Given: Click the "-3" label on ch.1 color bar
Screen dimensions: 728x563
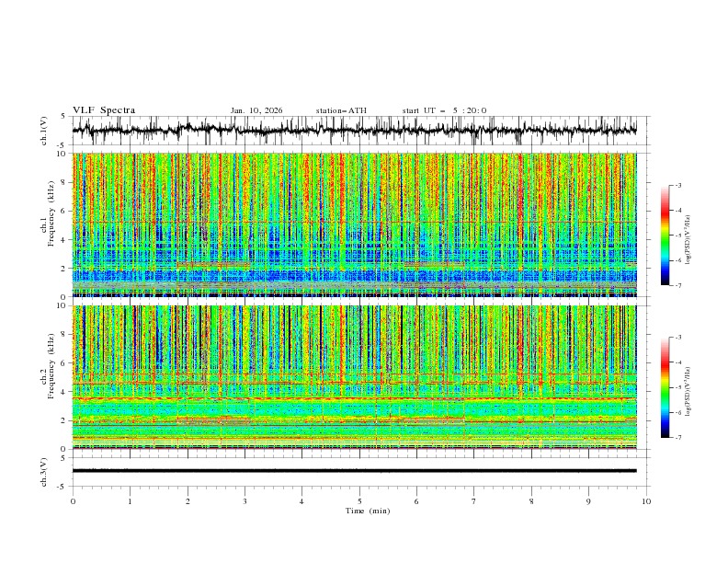Looking at the screenshot, I should coord(677,185).
